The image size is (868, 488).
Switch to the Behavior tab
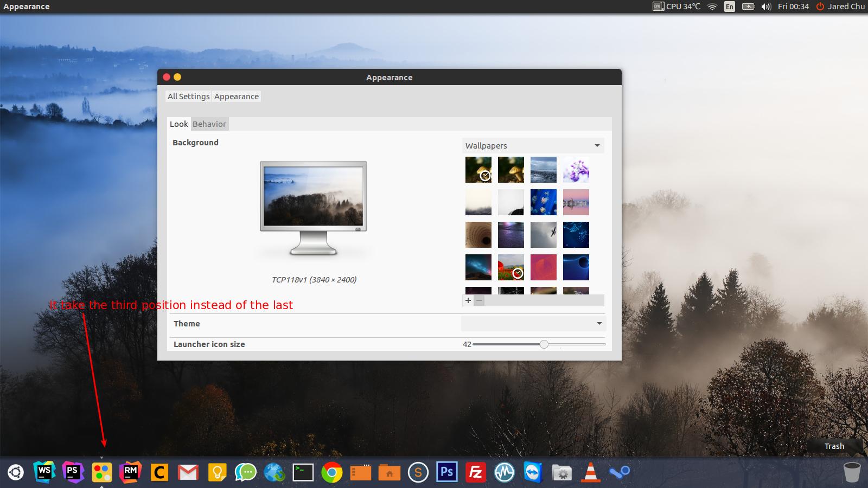click(209, 124)
